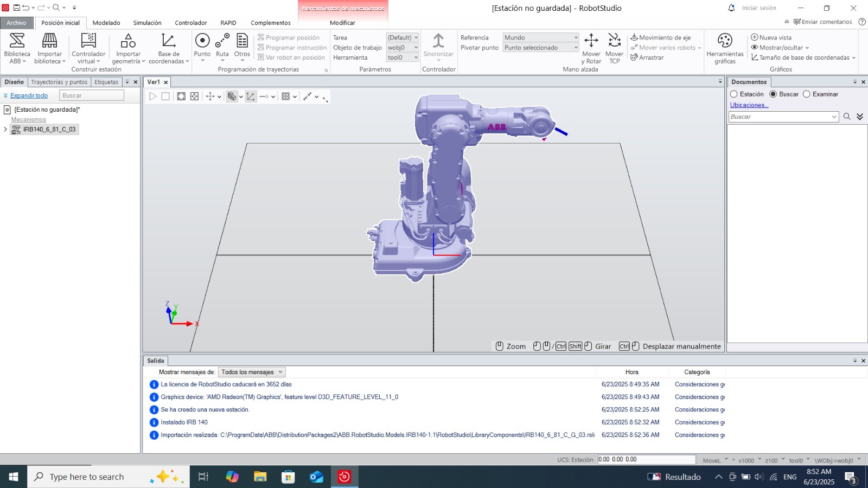868x488 pixels.
Task: Open Herramientas gráficas
Action: coord(725,48)
